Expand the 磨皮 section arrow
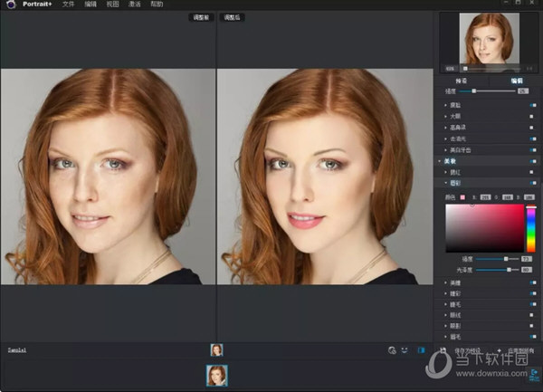The width and height of the screenshot is (543, 392). tap(445, 105)
